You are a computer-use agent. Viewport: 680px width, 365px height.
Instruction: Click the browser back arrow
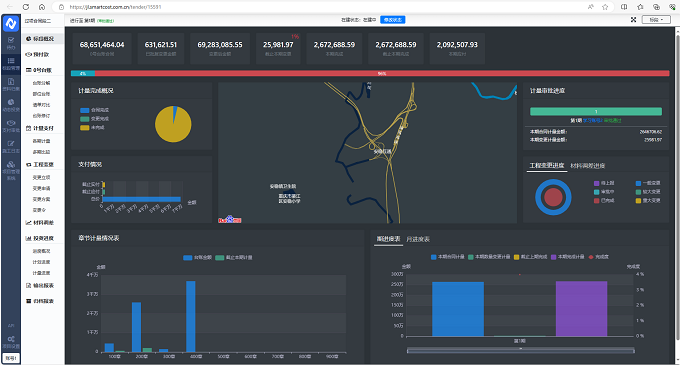tap(10, 7)
